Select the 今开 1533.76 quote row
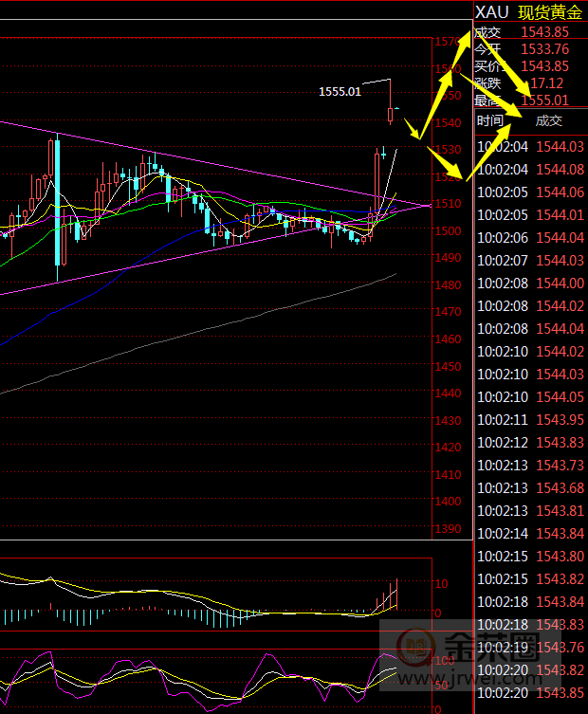This screenshot has width=588, height=714. tap(529, 49)
